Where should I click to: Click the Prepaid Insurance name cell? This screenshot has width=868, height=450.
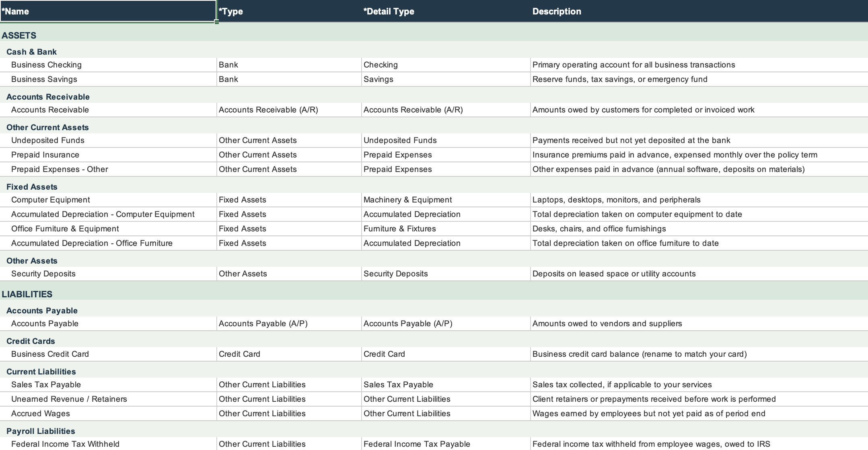[108, 155]
